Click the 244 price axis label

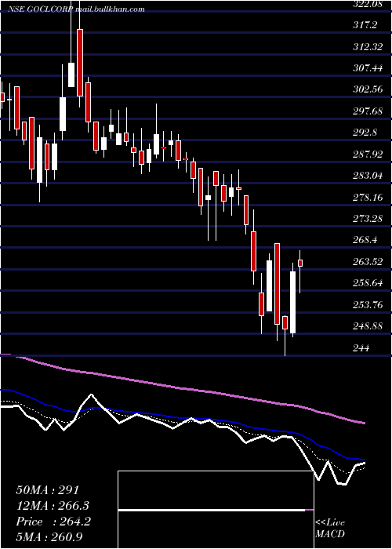(362, 347)
